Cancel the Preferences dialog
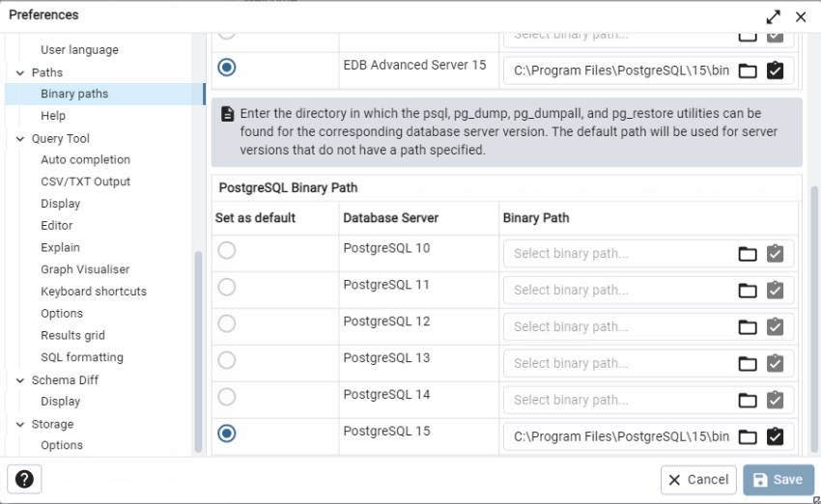The height and width of the screenshot is (504, 821). (x=698, y=480)
